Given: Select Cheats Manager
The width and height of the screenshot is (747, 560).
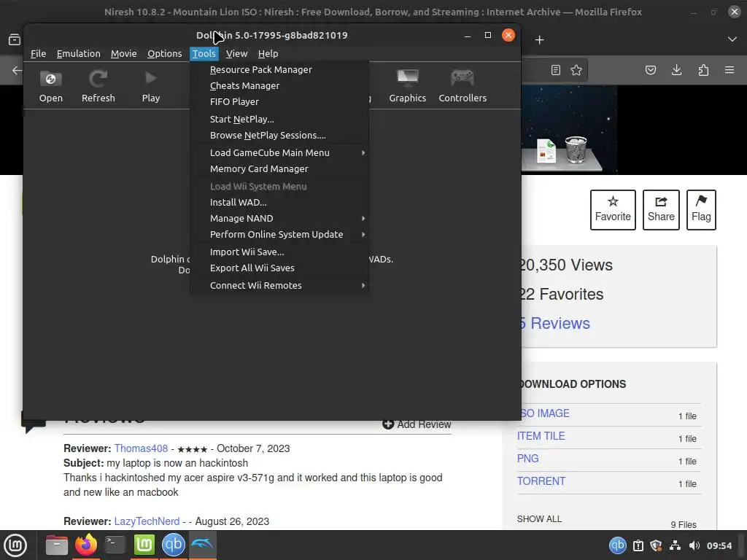Looking at the screenshot, I should pyautogui.click(x=279, y=86).
